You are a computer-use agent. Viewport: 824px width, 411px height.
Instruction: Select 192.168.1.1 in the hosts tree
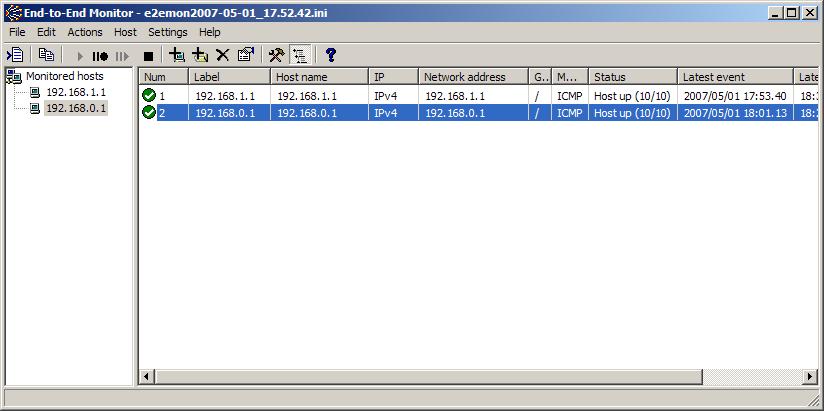(76, 93)
